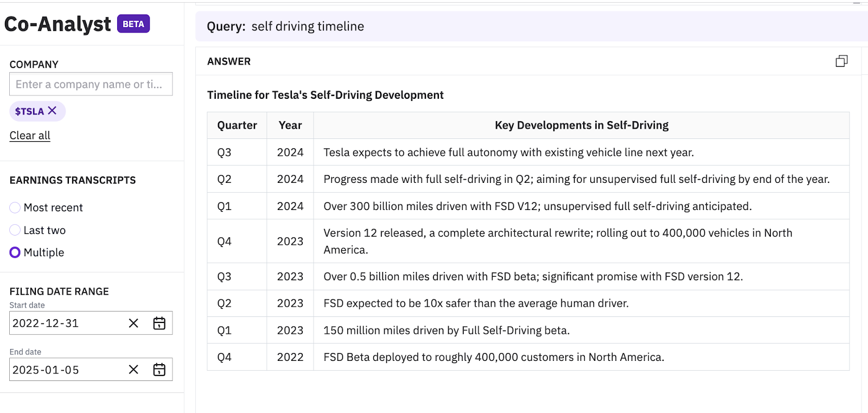Click the Clear all link
The height and width of the screenshot is (413, 868).
pyautogui.click(x=30, y=136)
